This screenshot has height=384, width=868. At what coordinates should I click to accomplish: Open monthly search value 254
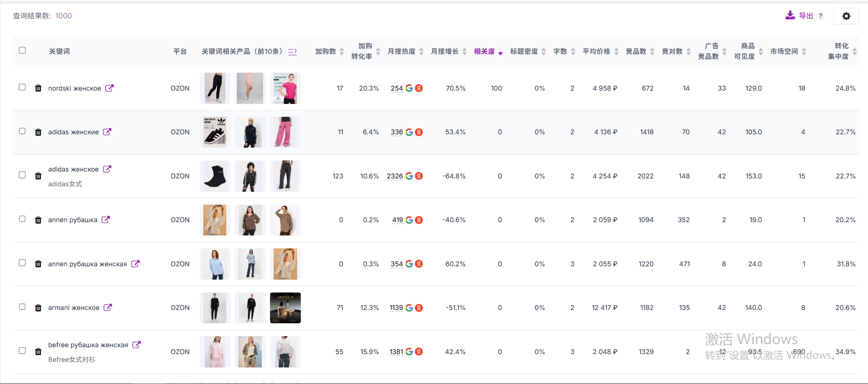pyautogui.click(x=397, y=88)
